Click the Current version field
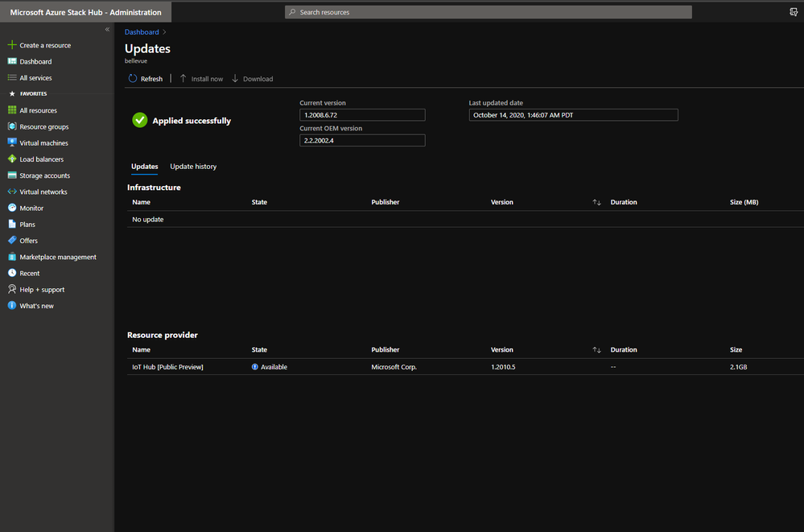Screen dimensions: 804x532 pos(362,115)
